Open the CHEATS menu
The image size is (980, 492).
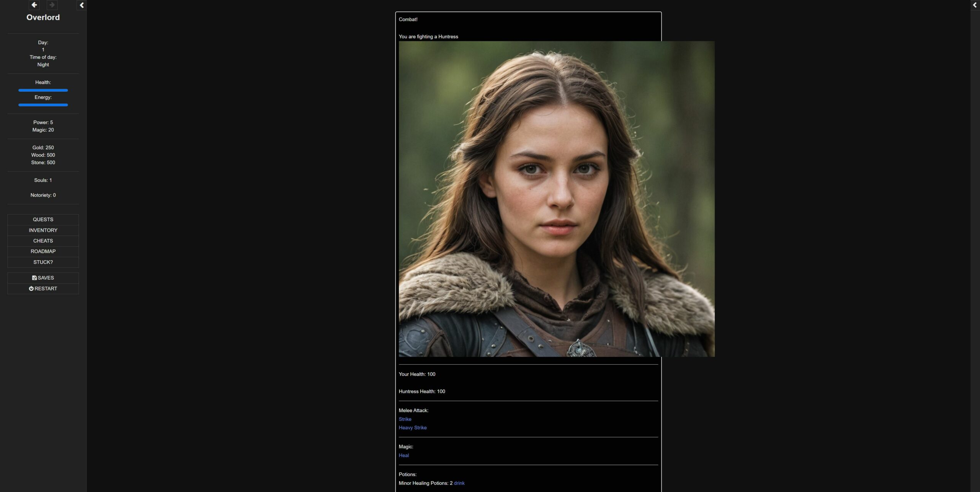pyautogui.click(x=43, y=241)
